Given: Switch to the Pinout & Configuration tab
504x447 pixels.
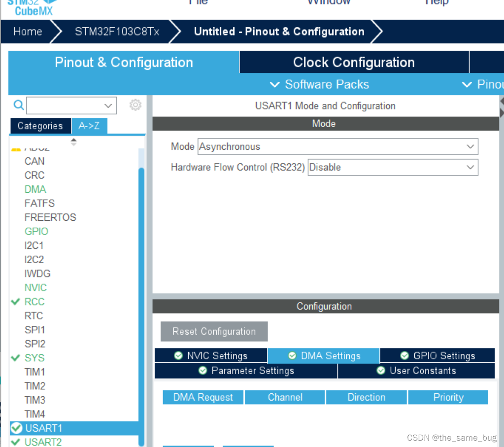Looking at the screenshot, I should 124,62.
